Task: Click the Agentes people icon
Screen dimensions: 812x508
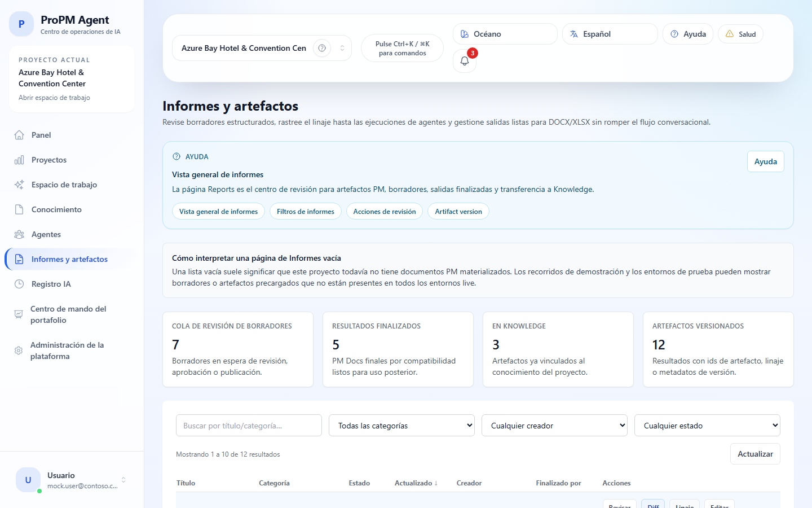Action: pyautogui.click(x=19, y=234)
